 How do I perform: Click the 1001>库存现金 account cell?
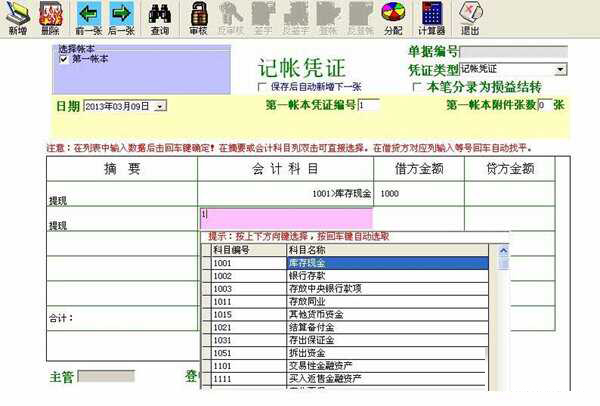pos(285,194)
